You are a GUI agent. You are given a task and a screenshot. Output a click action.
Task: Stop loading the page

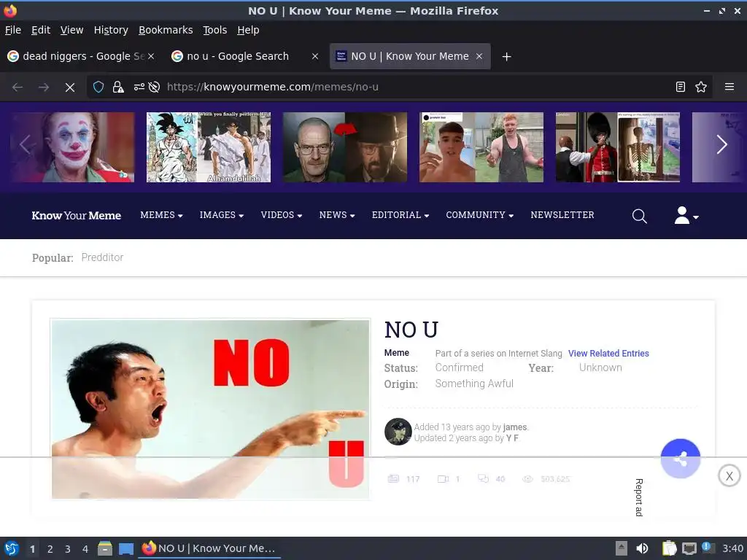[x=69, y=87]
